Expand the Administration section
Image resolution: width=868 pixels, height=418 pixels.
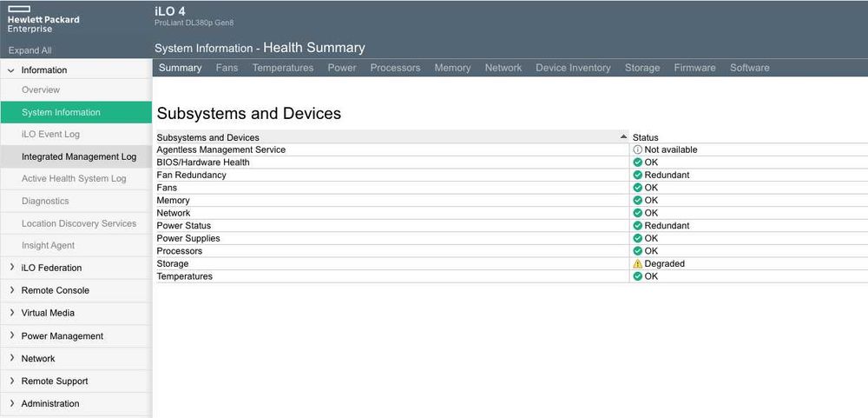pos(11,403)
